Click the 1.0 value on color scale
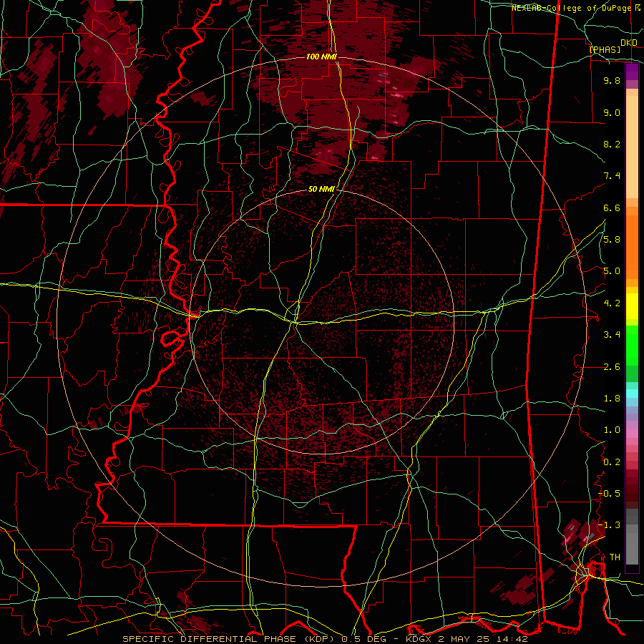Screen dimensions: 644x644 [612, 430]
